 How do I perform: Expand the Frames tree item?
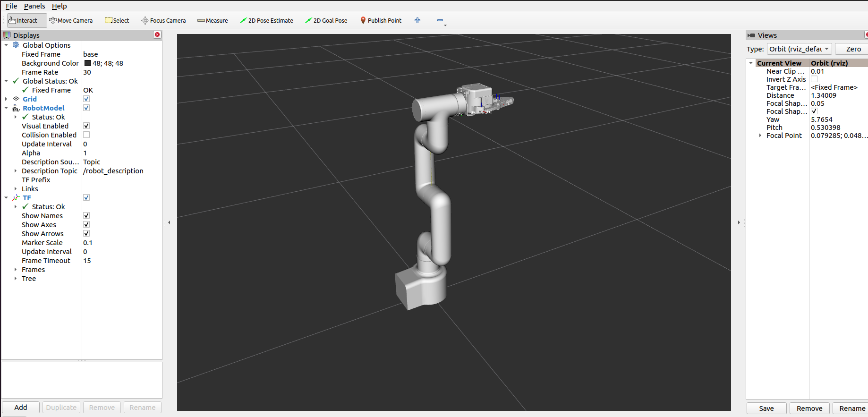click(16, 270)
